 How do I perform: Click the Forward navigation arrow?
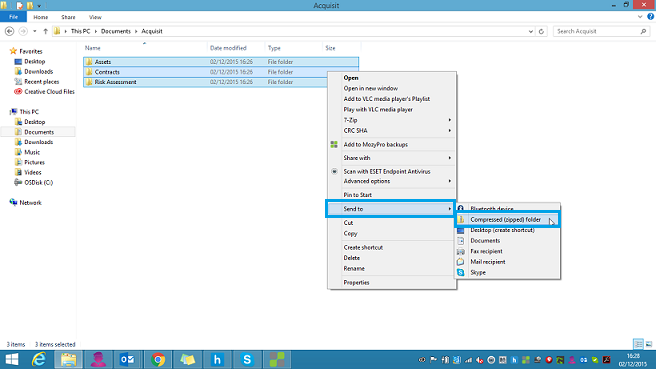pyautogui.click(x=23, y=31)
